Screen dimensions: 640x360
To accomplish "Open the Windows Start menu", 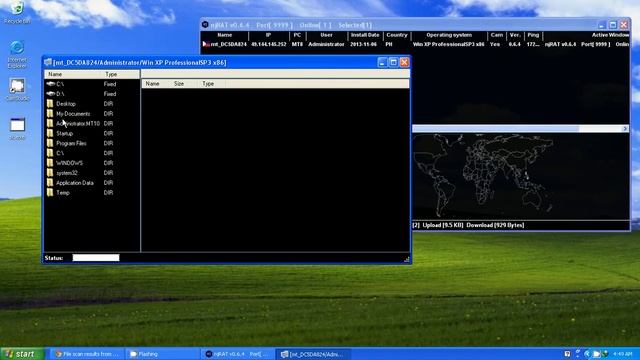I will (22, 354).
